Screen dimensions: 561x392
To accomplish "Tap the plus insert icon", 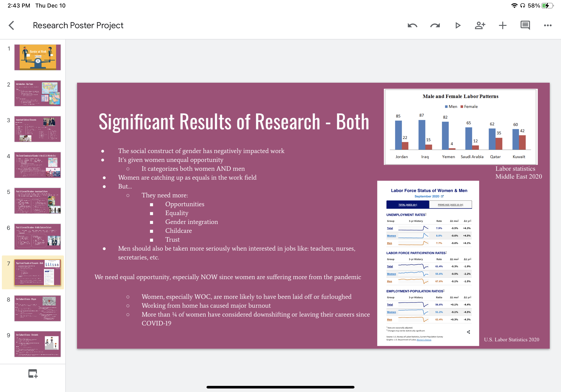I will click(503, 25).
